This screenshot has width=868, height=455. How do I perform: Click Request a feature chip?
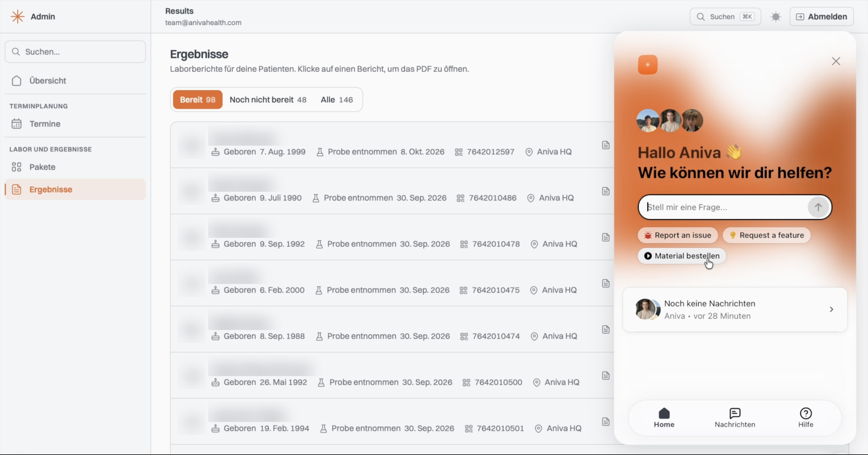click(766, 235)
